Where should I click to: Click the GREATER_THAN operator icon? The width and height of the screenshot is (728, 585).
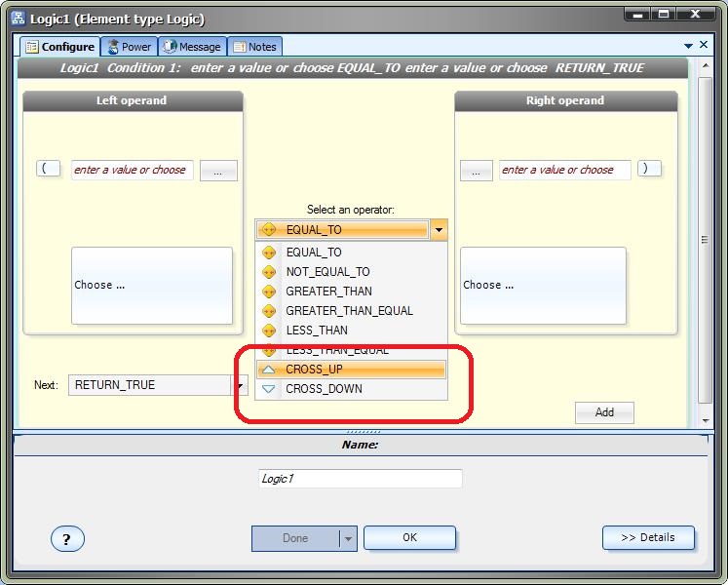(x=269, y=292)
